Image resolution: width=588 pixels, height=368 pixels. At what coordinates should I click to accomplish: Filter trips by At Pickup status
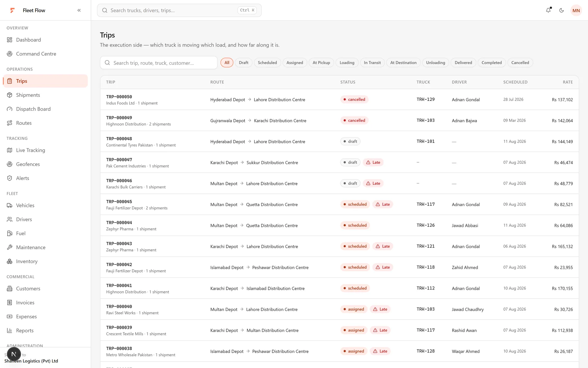point(321,63)
